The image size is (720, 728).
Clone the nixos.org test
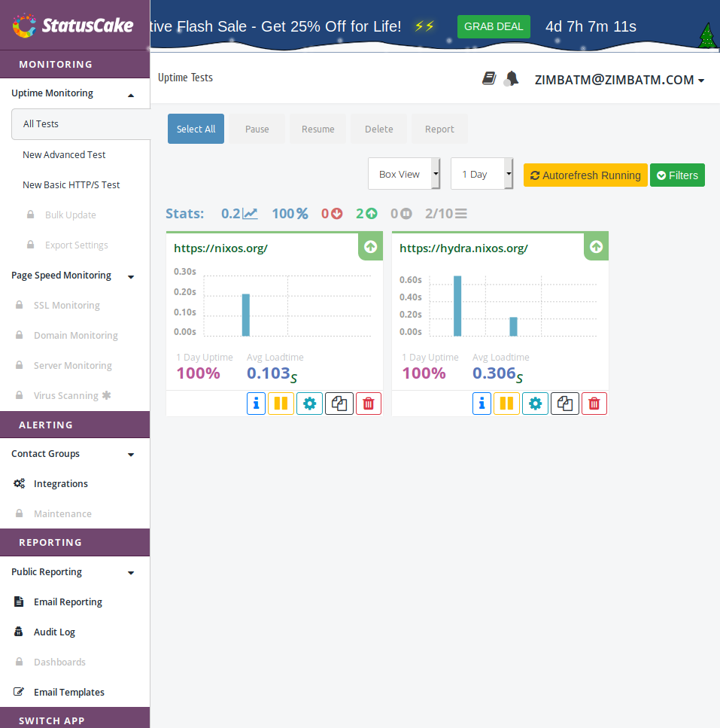[339, 403]
